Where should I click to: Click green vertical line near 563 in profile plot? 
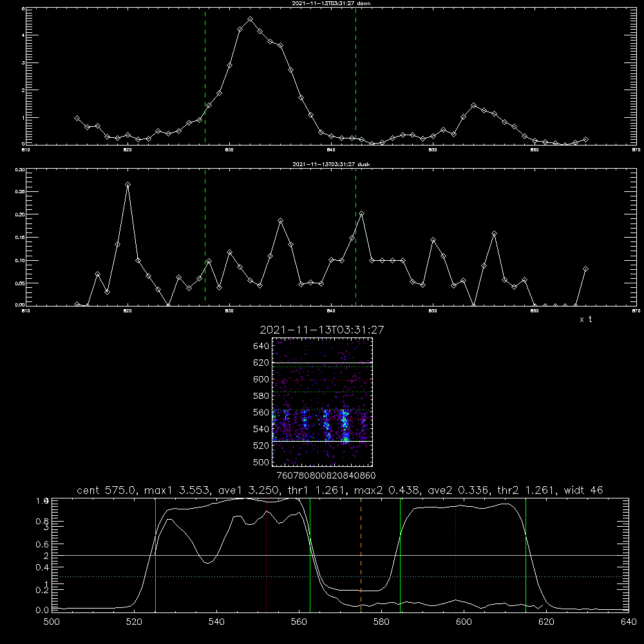tap(310, 555)
